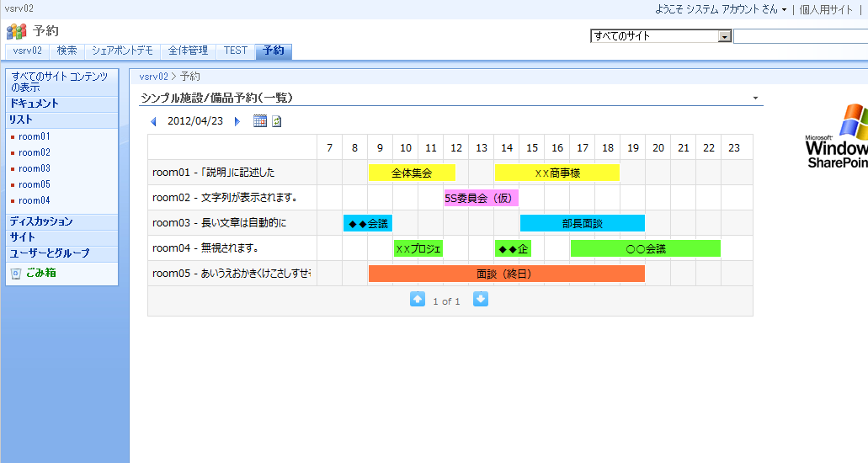Screen dimensions: 868x463
Task: Select the orange 面談（終日） booking bar
Action: (x=506, y=274)
